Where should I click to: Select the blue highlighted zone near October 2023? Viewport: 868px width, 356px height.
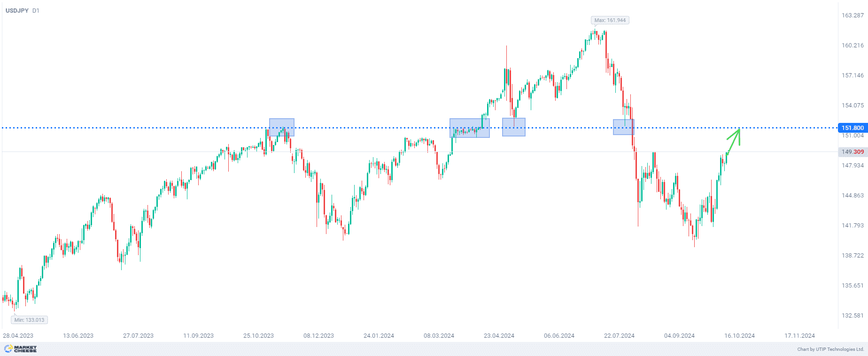(x=282, y=127)
